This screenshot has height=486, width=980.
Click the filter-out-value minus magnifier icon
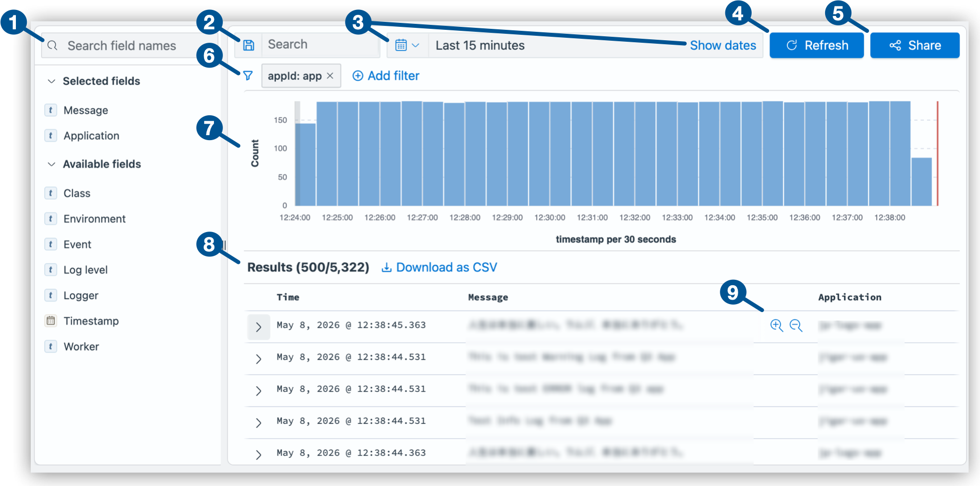tap(796, 325)
